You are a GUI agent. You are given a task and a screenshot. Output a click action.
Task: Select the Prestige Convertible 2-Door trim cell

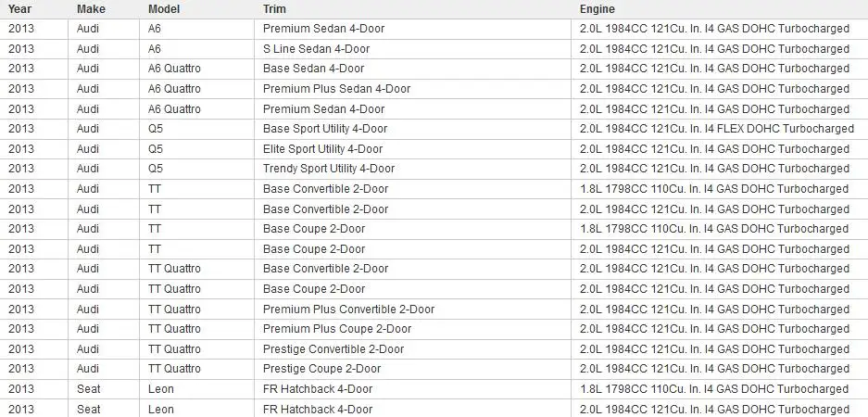(412, 348)
